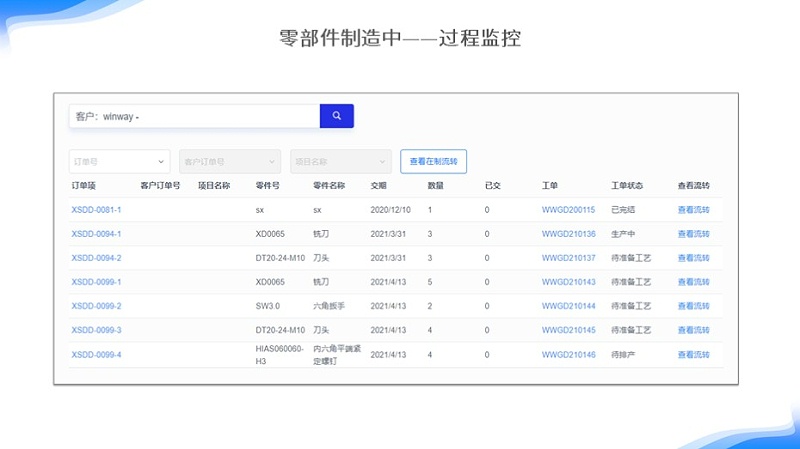Click the 交期 column header

(378, 186)
